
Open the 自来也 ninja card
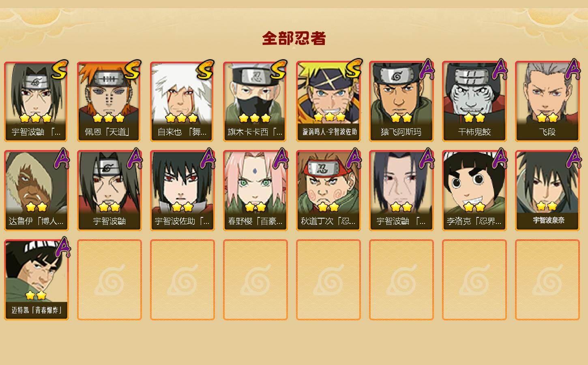[182, 101]
